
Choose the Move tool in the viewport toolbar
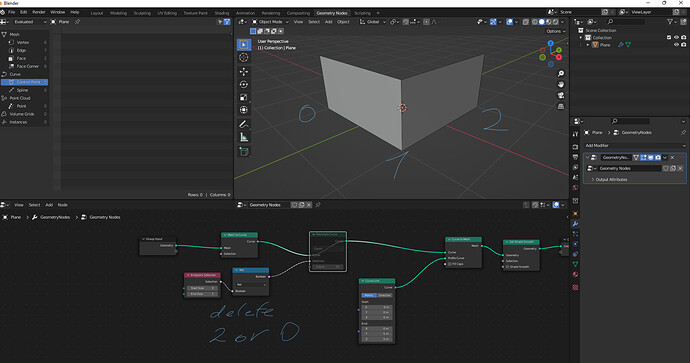tap(243, 71)
